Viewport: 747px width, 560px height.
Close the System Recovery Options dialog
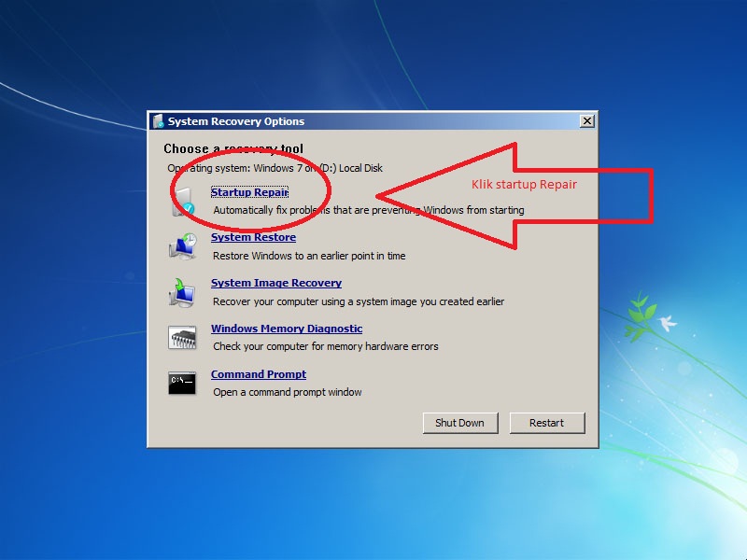(x=587, y=121)
